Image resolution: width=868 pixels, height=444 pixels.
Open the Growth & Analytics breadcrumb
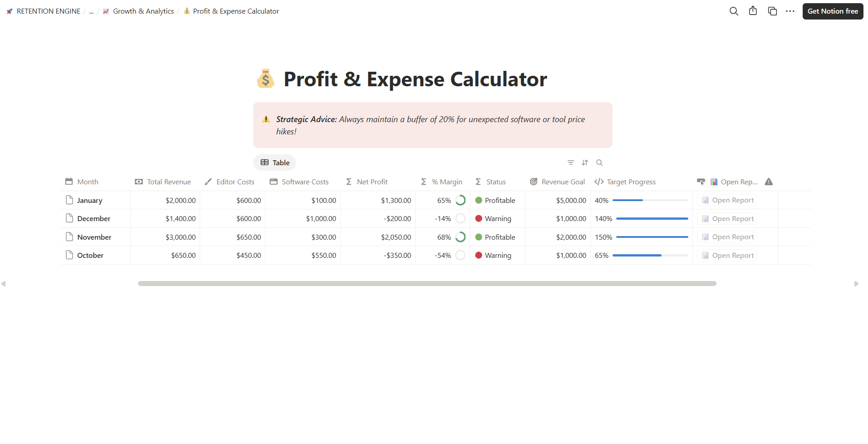click(x=138, y=11)
